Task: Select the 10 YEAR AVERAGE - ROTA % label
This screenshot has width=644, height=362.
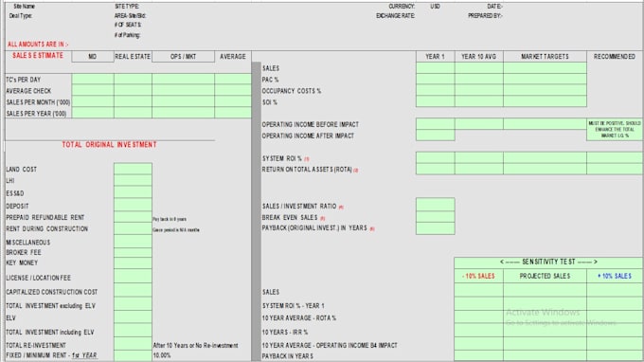Action: click(x=299, y=318)
